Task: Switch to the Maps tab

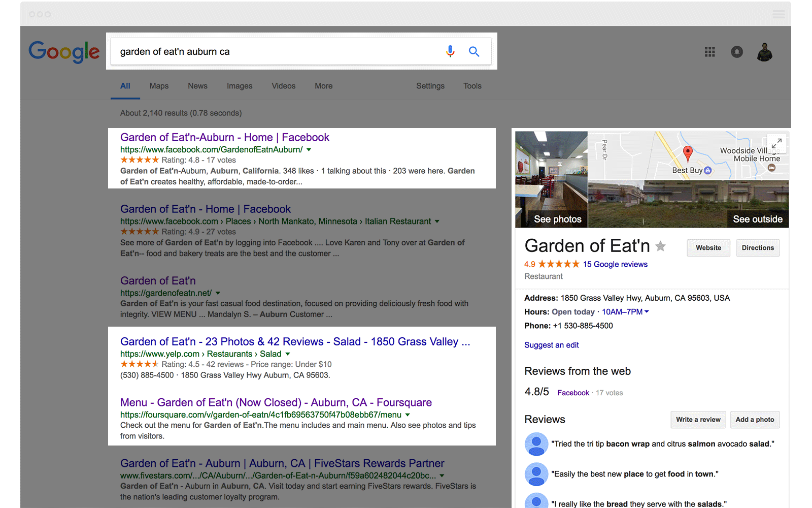Action: pyautogui.click(x=159, y=86)
